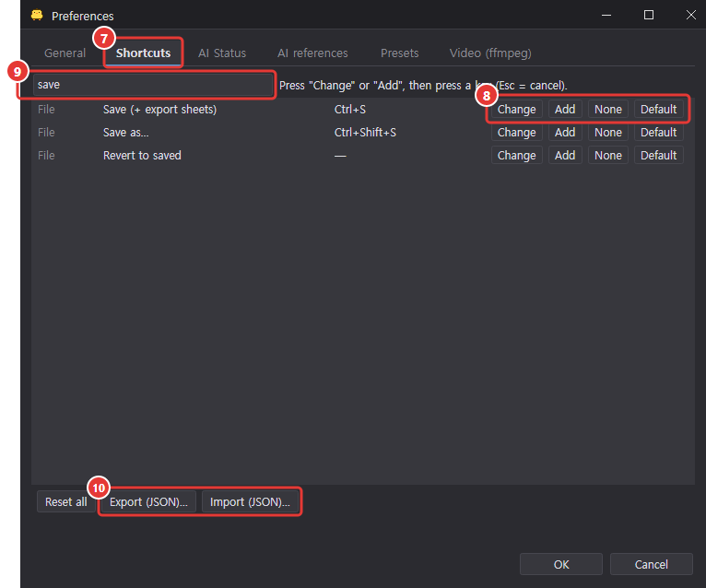This screenshot has width=706, height=588.
Task: Click the Ctrl+S shortcut value
Action: pos(350,110)
